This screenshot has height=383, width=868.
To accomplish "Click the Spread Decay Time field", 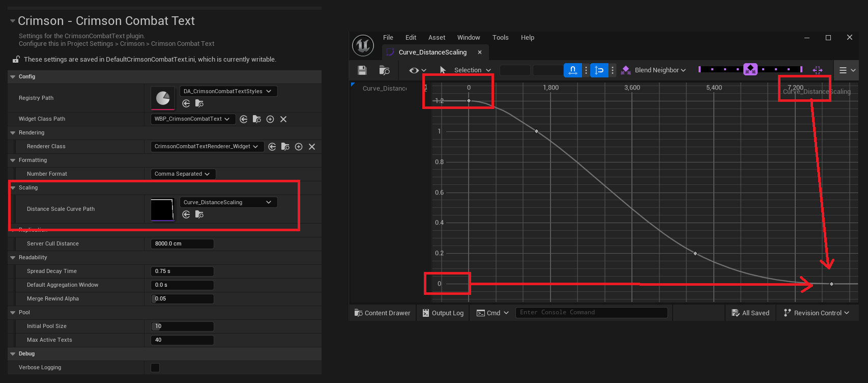I will click(x=183, y=271).
